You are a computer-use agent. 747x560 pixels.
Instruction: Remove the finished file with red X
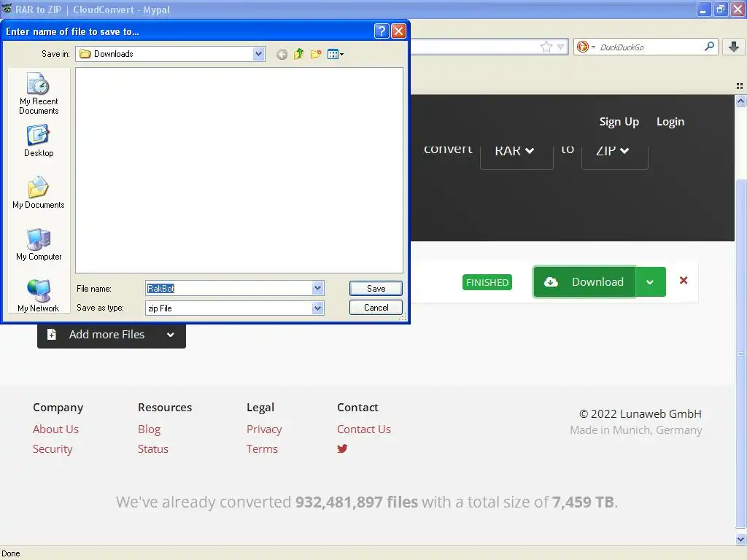coord(683,281)
